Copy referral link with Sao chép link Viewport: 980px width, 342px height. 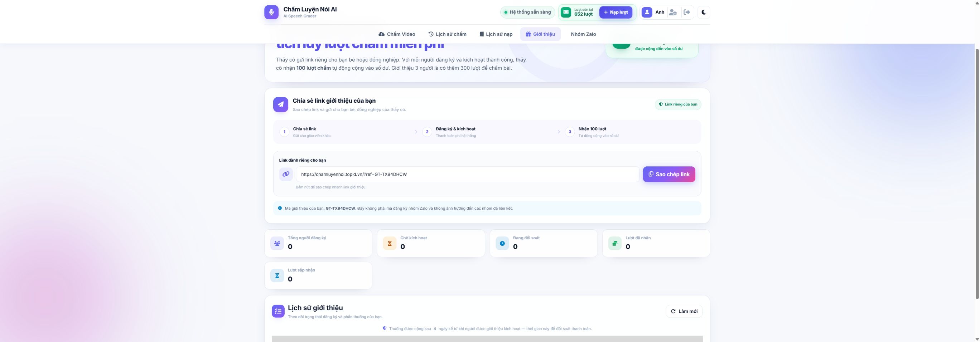(669, 174)
